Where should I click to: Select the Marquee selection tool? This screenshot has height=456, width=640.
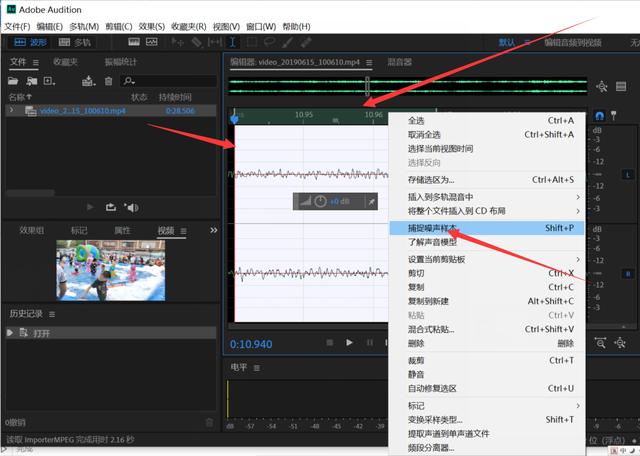pyautogui.click(x=251, y=42)
